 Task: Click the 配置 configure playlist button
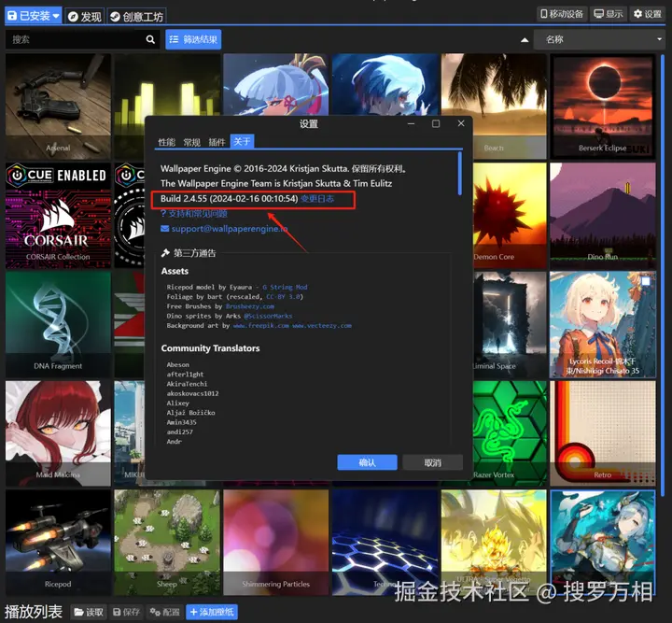(164, 612)
